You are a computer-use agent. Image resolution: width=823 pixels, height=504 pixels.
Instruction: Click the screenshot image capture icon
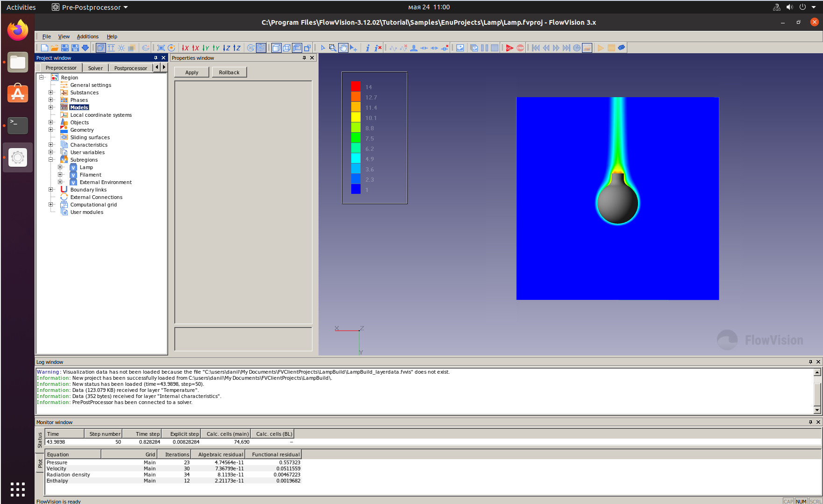coord(460,48)
